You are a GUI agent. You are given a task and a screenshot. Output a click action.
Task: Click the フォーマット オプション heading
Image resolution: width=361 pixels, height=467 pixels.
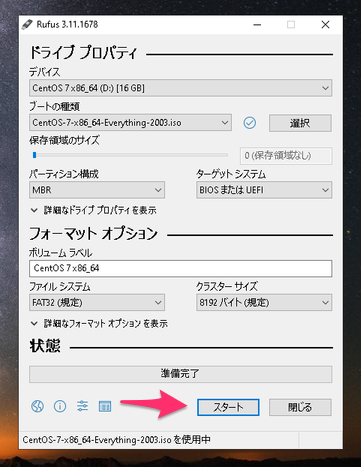[x=93, y=233]
